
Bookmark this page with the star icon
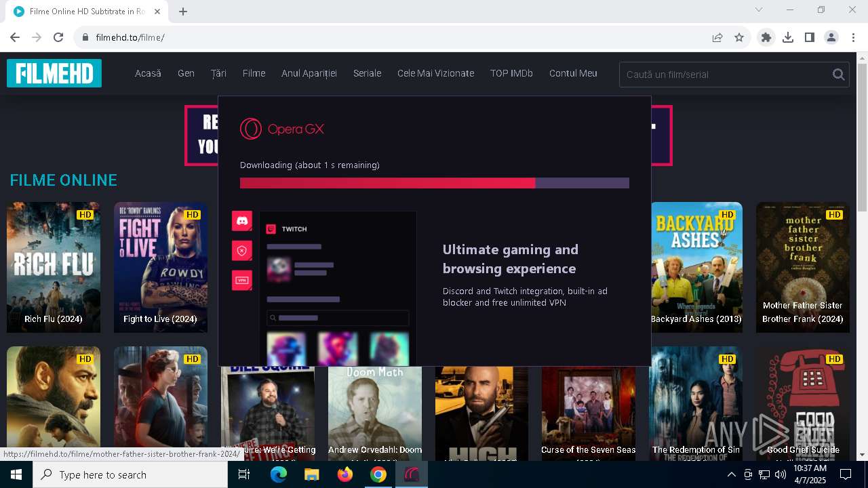[x=739, y=37]
